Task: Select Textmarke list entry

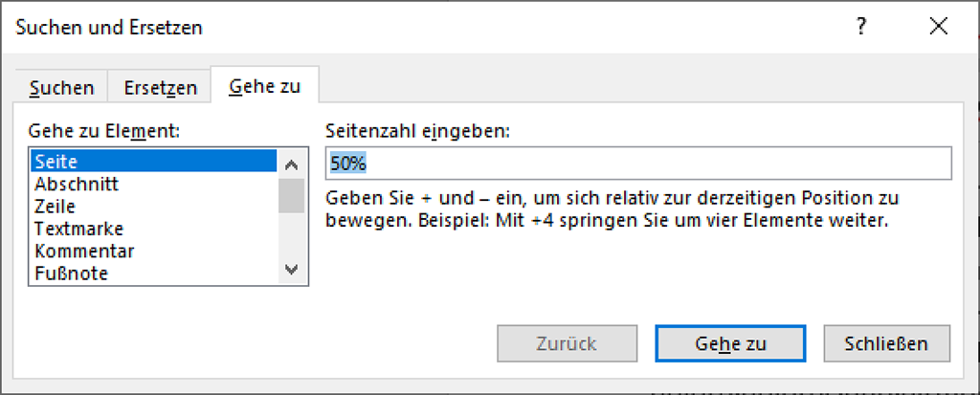Action: click(153, 229)
